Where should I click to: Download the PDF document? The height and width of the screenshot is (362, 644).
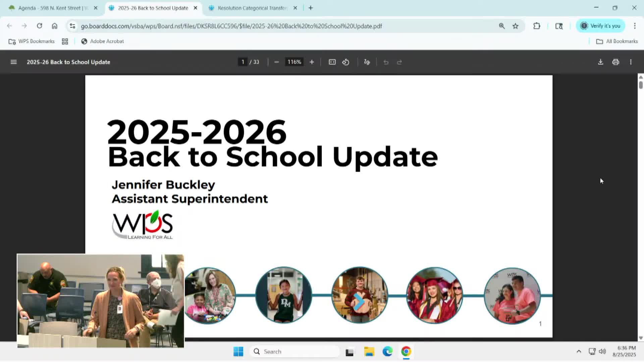tap(600, 62)
